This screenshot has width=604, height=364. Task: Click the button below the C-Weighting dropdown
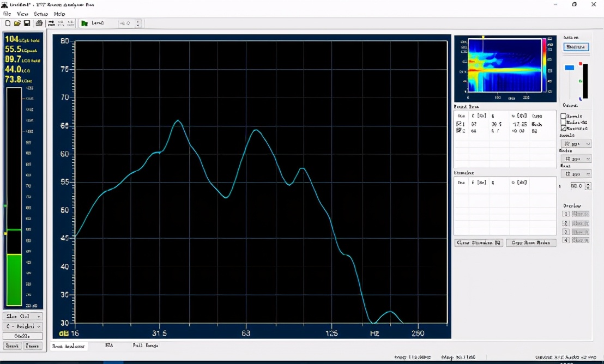pyautogui.click(x=23, y=336)
